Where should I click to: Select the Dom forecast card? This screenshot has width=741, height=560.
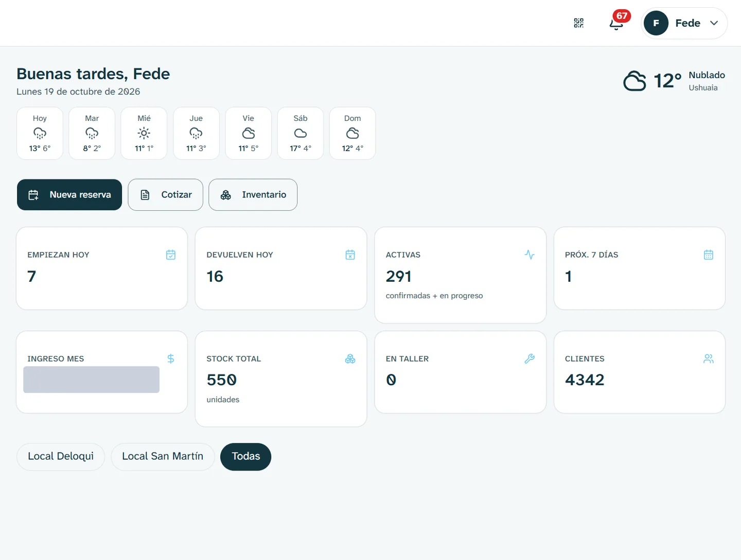[x=352, y=133]
